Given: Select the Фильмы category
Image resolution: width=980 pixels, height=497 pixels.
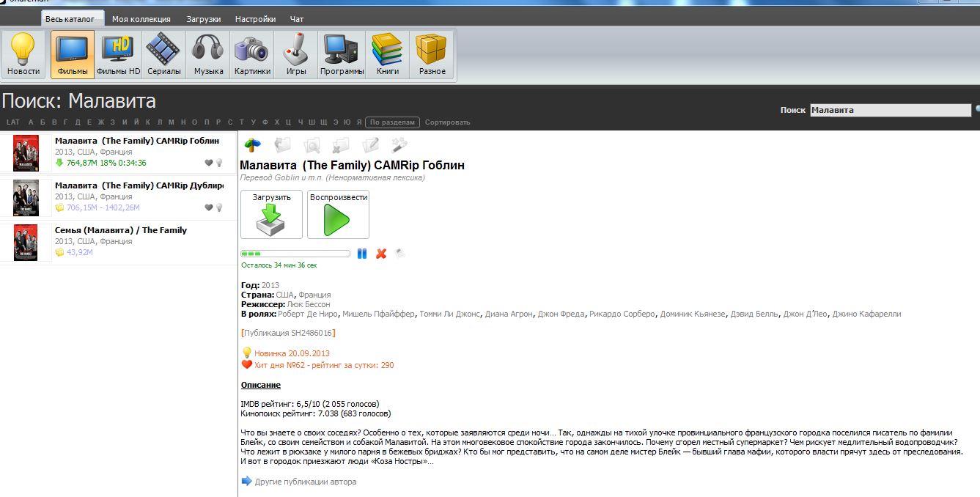Looking at the screenshot, I should click(73, 54).
